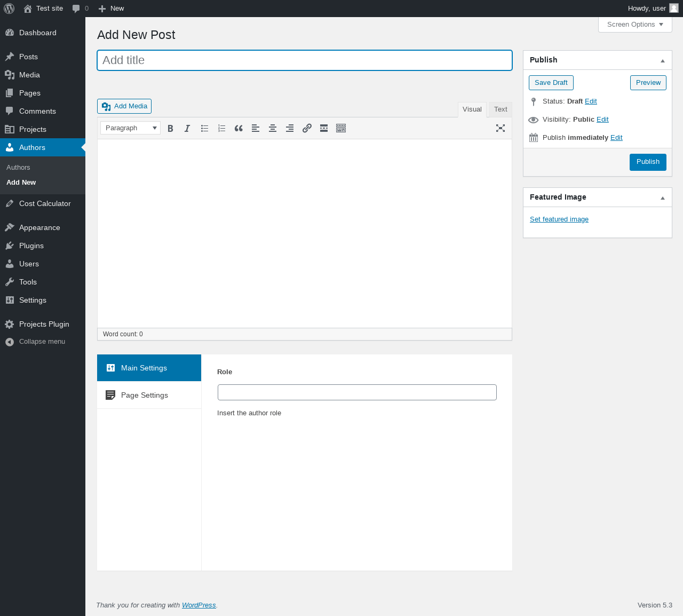
Task: Insert or edit a link
Action: 307,128
